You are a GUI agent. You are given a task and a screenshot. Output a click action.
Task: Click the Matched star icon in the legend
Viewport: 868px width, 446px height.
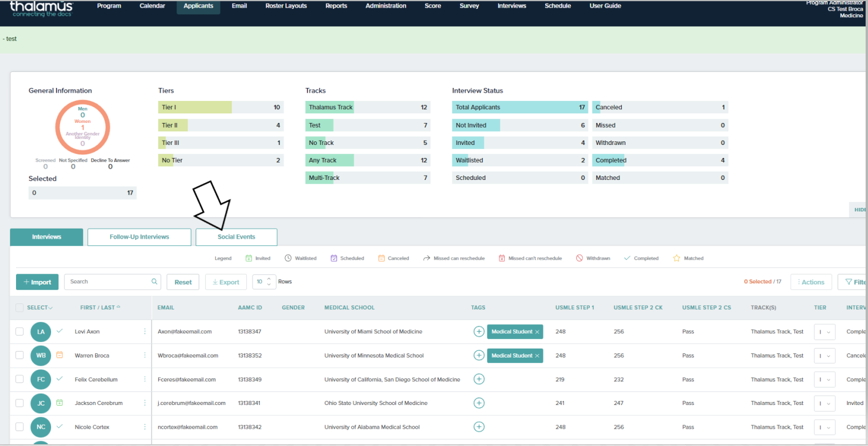tap(677, 258)
